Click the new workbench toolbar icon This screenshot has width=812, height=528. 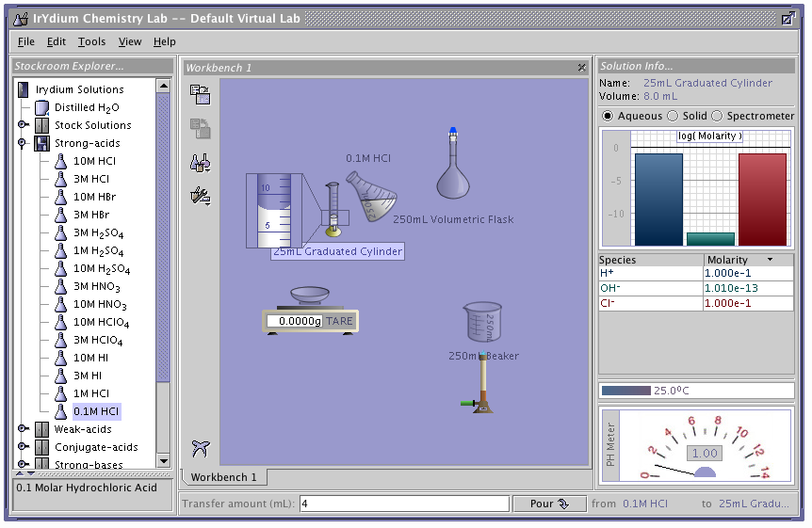pos(200,95)
